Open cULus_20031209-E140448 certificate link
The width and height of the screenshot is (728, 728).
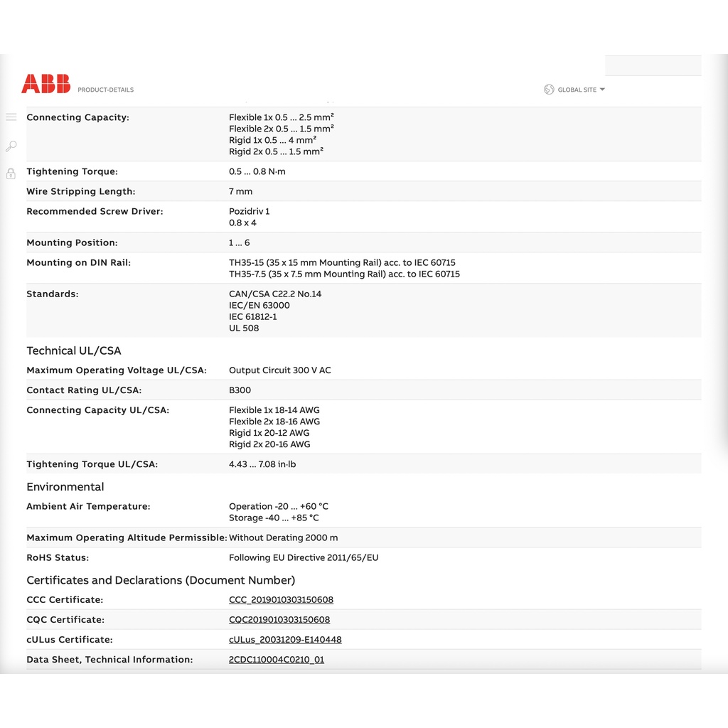(x=285, y=639)
